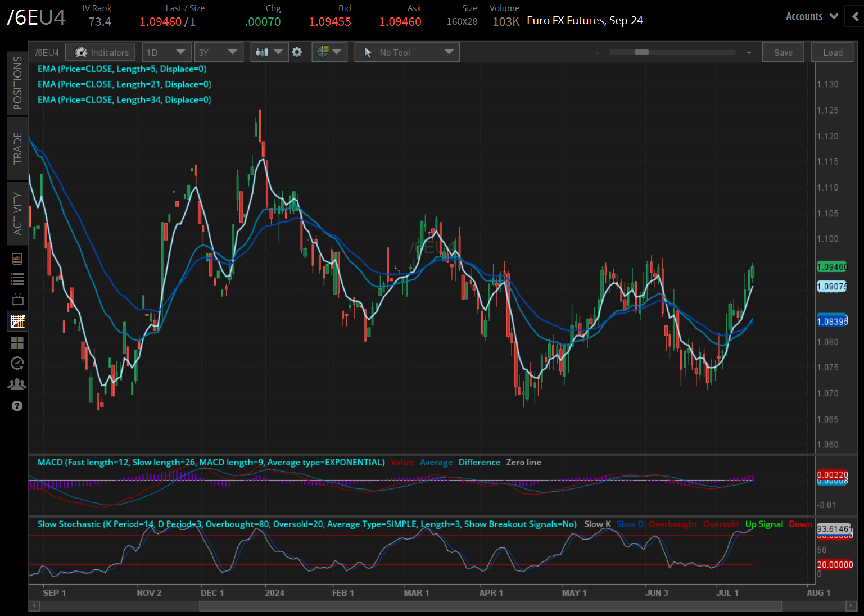Expand the 1D timeframe dropdown
Image resolution: width=864 pixels, height=616 pixels.
(x=166, y=52)
